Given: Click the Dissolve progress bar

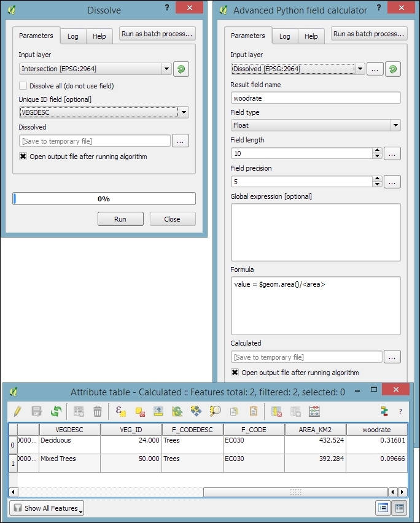Looking at the screenshot, I should coord(104,199).
